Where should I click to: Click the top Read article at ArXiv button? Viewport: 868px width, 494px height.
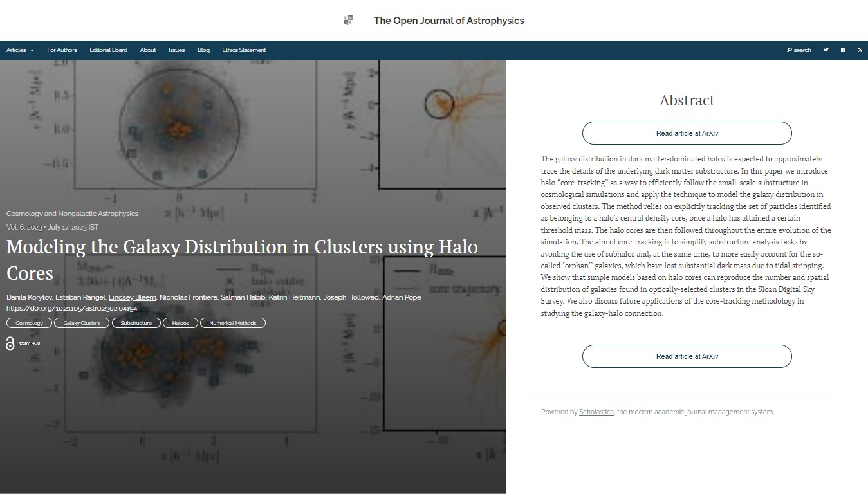[x=687, y=133]
